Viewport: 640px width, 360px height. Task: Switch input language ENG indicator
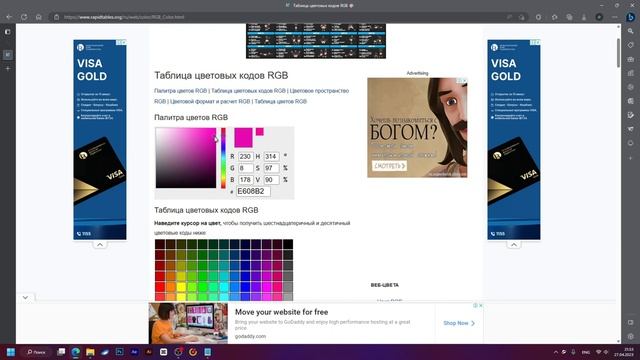tap(586, 352)
